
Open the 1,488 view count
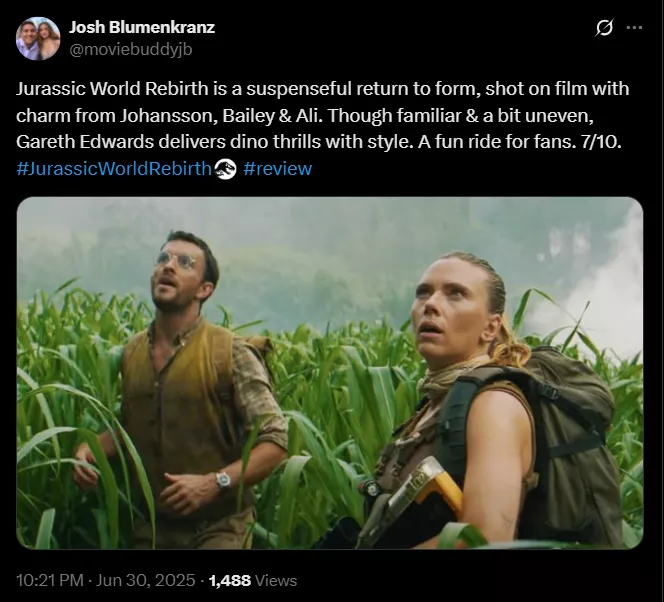click(x=230, y=580)
